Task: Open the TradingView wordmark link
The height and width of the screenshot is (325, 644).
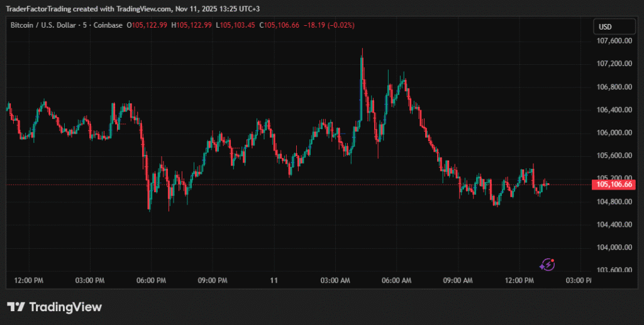Action: [65, 307]
